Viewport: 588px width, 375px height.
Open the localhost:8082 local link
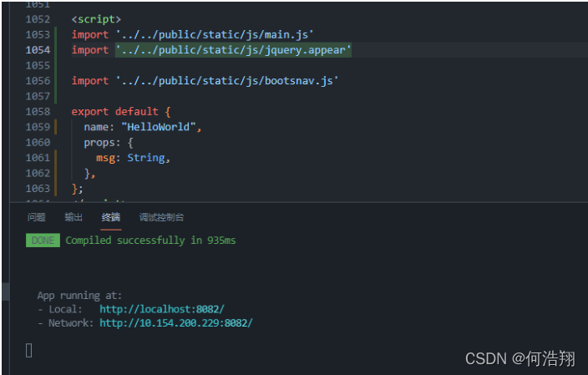162,309
